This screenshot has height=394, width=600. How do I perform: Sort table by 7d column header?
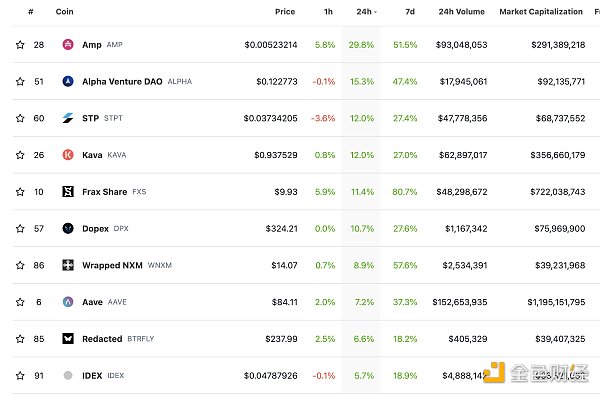click(410, 12)
